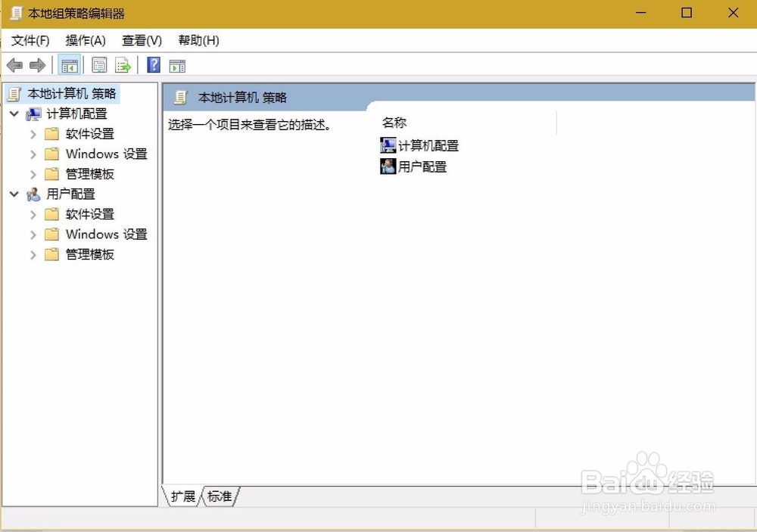Select 计算机配置 label in the tree
Viewport: 757px width, 532px height.
click(x=76, y=114)
